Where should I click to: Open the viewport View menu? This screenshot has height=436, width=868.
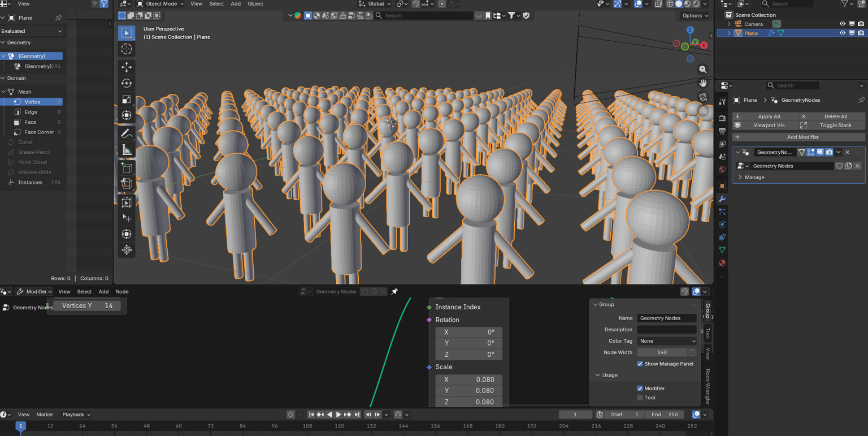196,4
